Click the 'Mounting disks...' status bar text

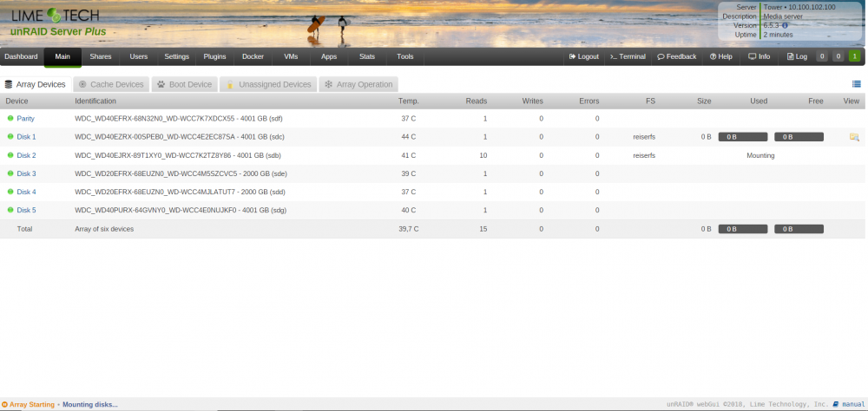pyautogui.click(x=89, y=405)
